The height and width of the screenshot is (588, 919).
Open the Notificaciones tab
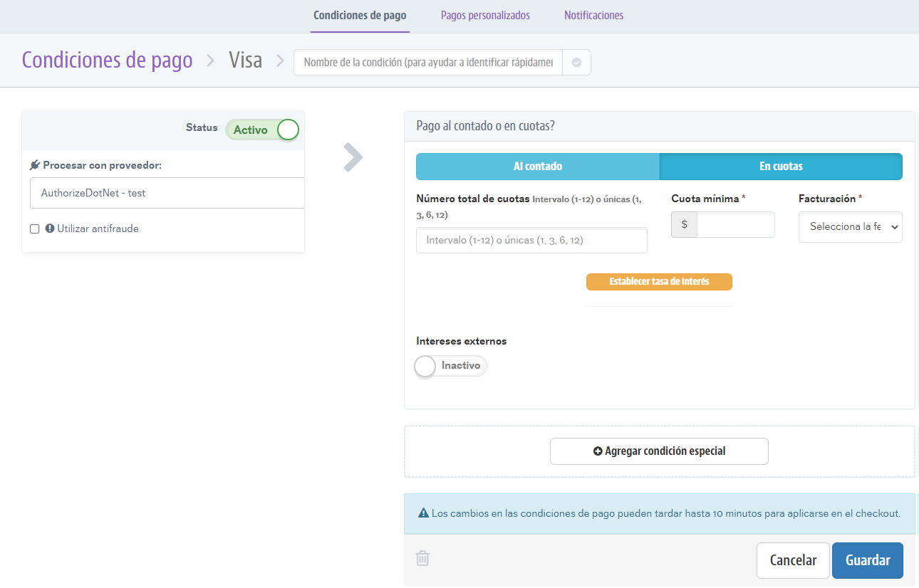click(593, 16)
